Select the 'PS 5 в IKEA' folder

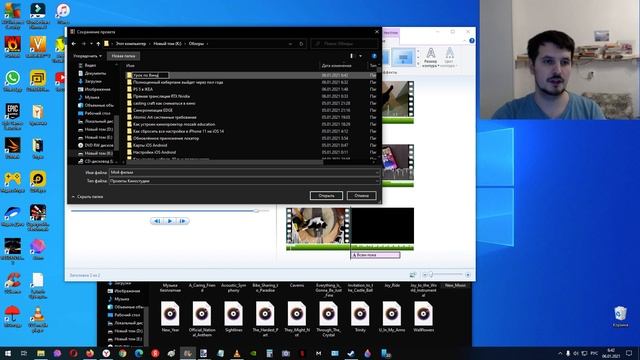click(143, 89)
